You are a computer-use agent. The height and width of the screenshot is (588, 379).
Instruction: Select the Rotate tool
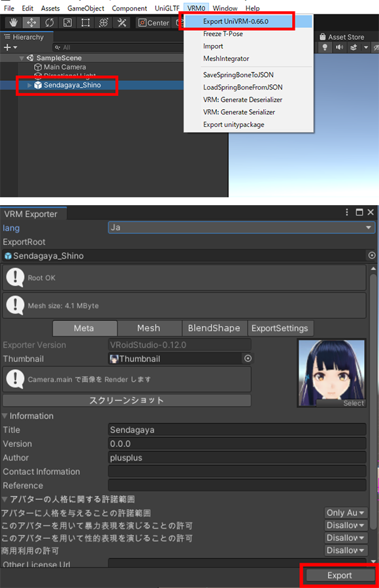[49, 22]
